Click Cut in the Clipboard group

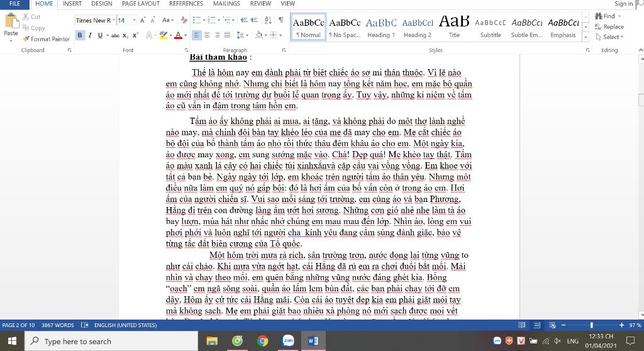[x=31, y=17]
